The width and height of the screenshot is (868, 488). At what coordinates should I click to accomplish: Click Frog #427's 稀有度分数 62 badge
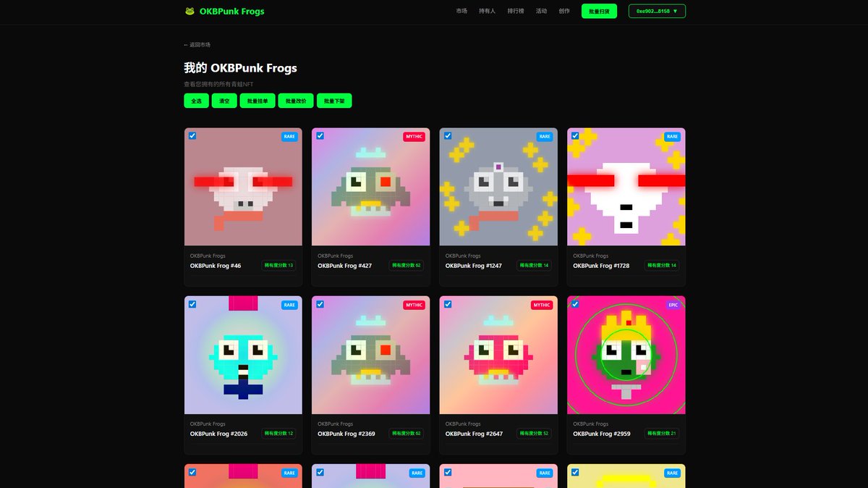point(406,266)
